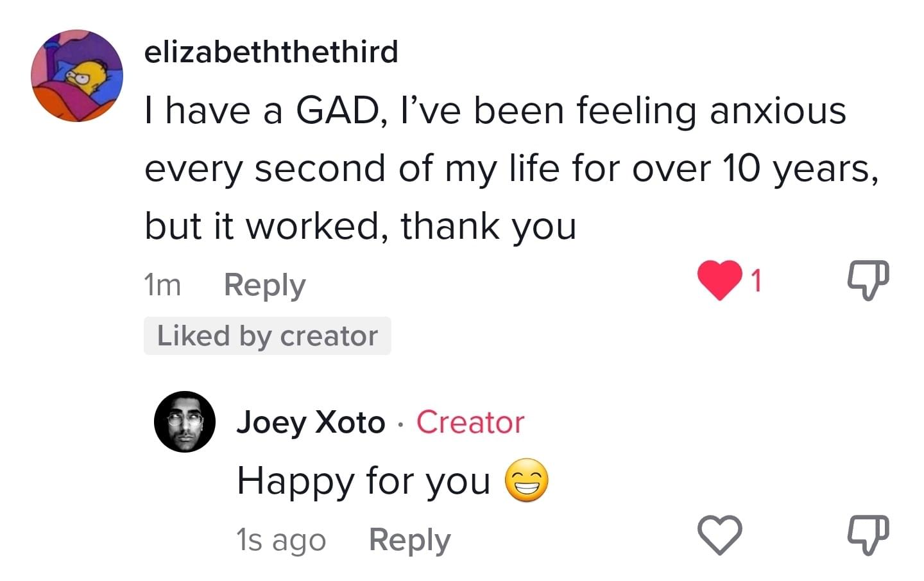The width and height of the screenshot is (924, 581).
Task: Select the "Happy for you" reply text
Action: 363,481
